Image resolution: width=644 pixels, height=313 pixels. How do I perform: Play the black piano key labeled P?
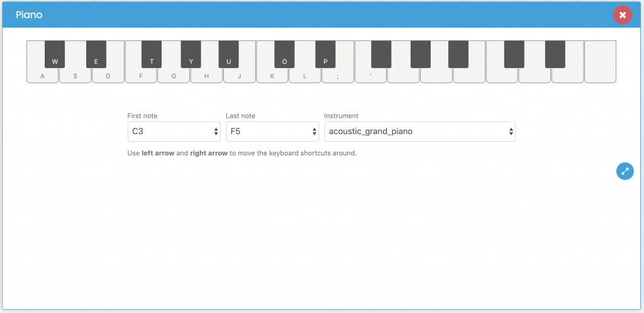(x=326, y=54)
